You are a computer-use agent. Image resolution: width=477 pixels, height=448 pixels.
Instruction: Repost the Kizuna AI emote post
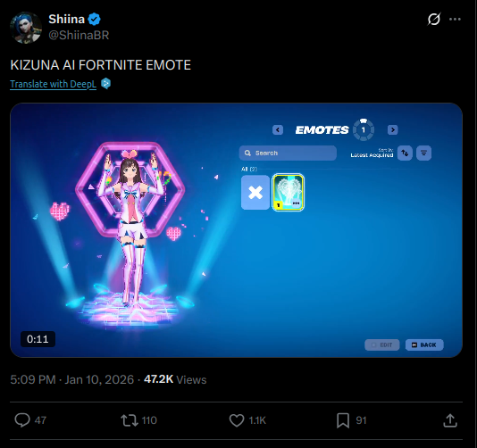(130, 420)
